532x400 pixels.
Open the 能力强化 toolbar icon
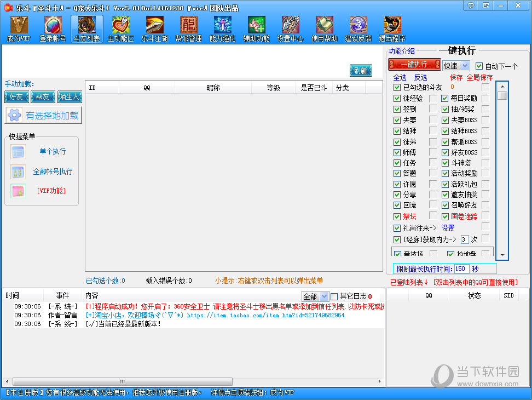pyautogui.click(x=223, y=28)
